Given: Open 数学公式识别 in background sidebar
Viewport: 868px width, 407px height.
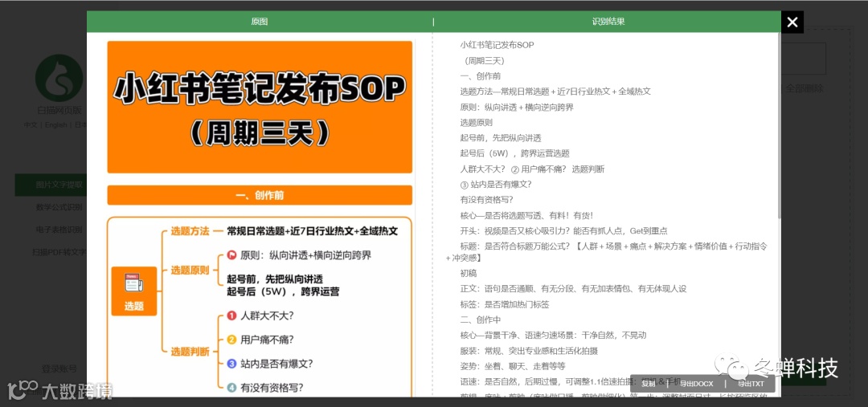Looking at the screenshot, I should (x=59, y=207).
